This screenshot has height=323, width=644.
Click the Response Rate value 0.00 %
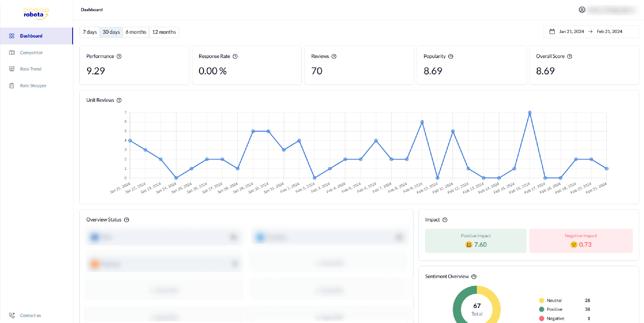(212, 71)
